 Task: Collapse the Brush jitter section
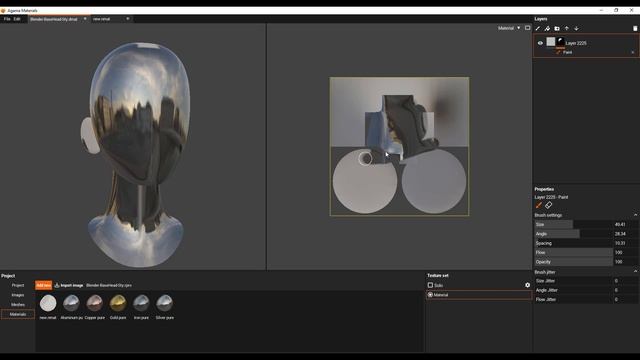[x=635, y=272]
